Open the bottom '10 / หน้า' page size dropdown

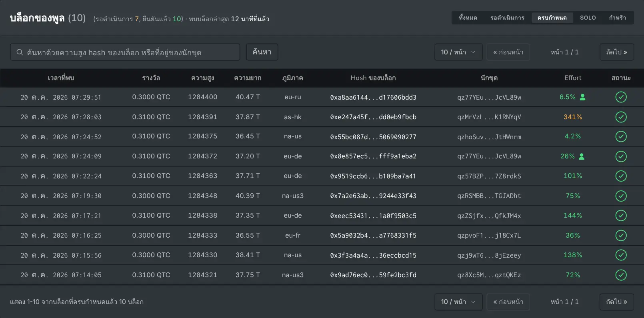[458, 302]
